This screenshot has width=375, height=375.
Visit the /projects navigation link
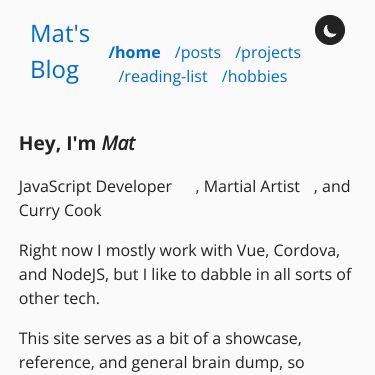coord(268,53)
